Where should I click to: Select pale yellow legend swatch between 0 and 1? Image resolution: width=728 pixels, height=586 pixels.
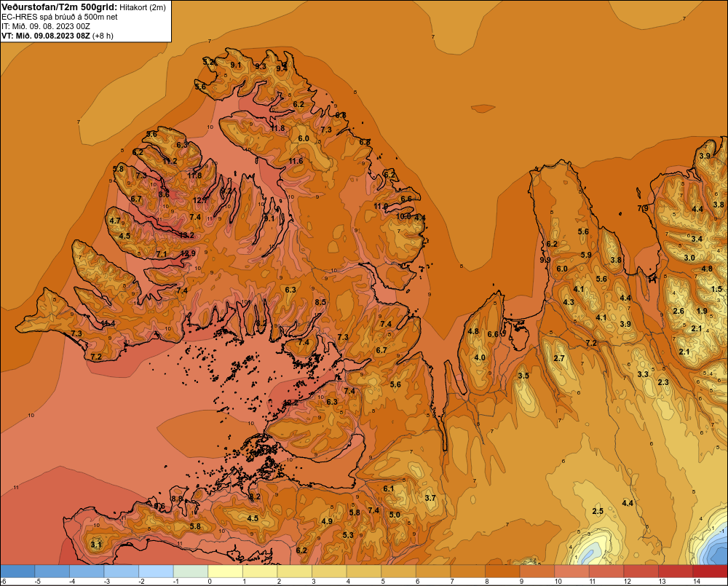(225, 571)
